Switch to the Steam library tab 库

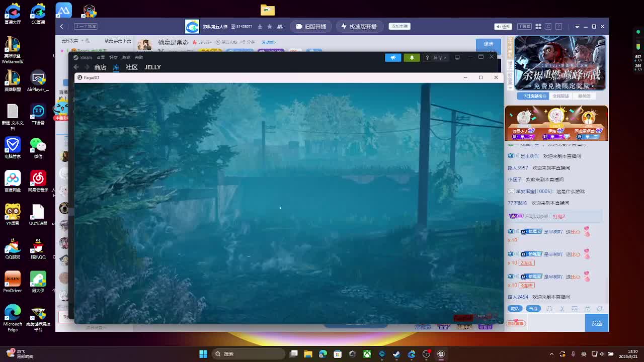(116, 67)
